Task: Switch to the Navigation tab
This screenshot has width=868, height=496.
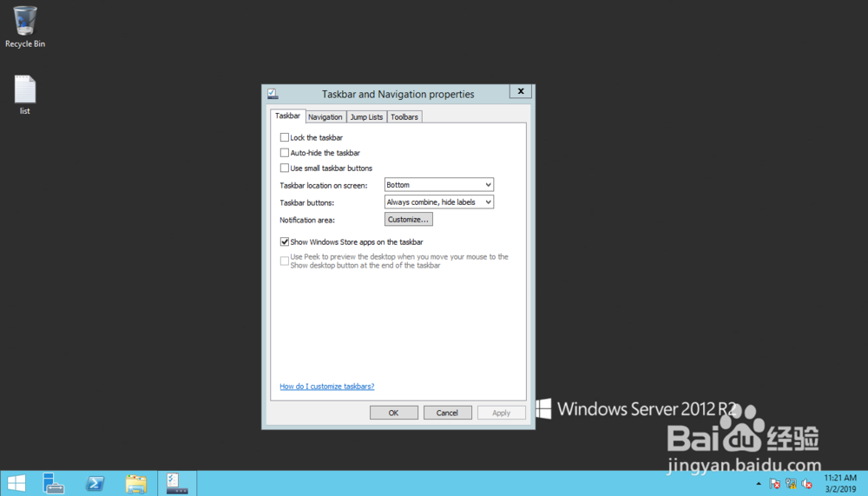Action: pyautogui.click(x=325, y=117)
